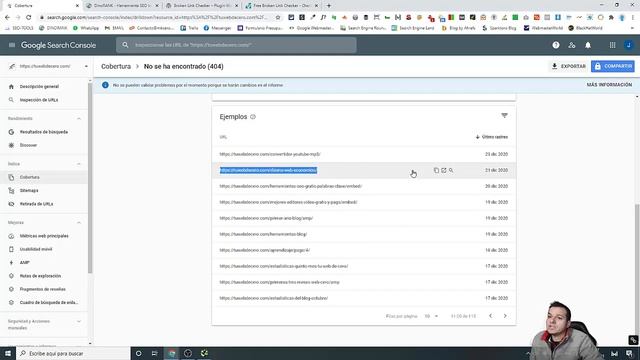Open Fragmentos de reseñas in sidebar
This screenshot has height=360, width=640.
pyautogui.click(x=42, y=289)
